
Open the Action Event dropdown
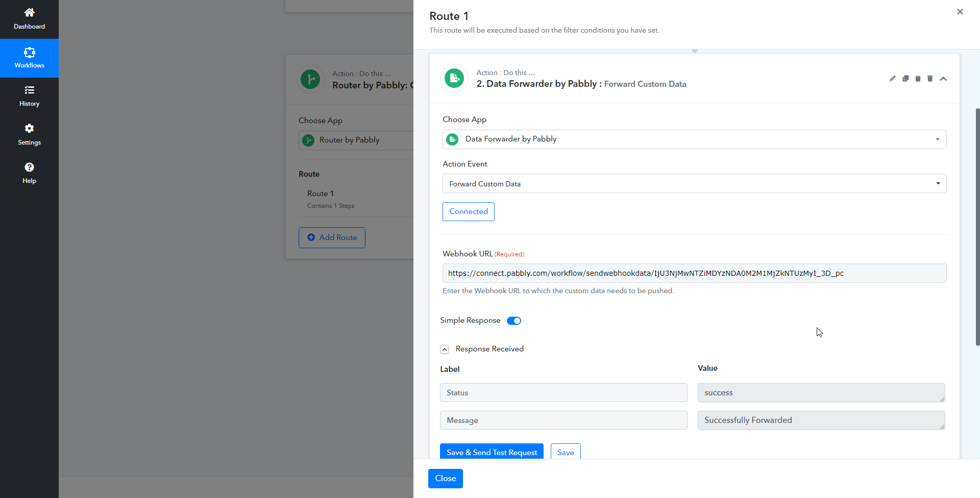tap(694, 184)
